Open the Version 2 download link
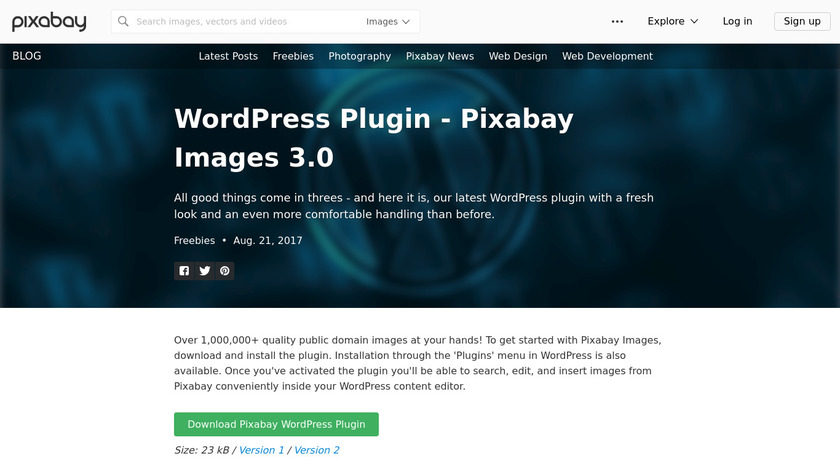Screen dimensions: 840x472 click(x=317, y=450)
